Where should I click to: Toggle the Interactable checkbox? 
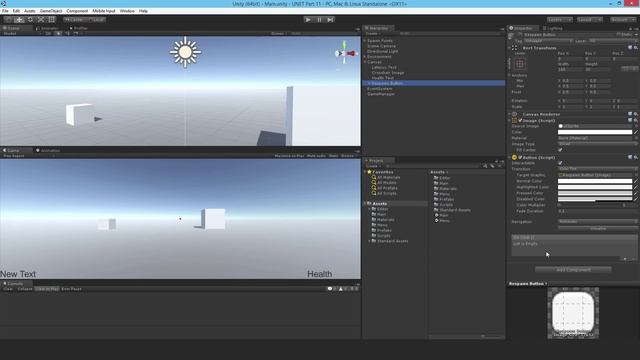click(560, 163)
